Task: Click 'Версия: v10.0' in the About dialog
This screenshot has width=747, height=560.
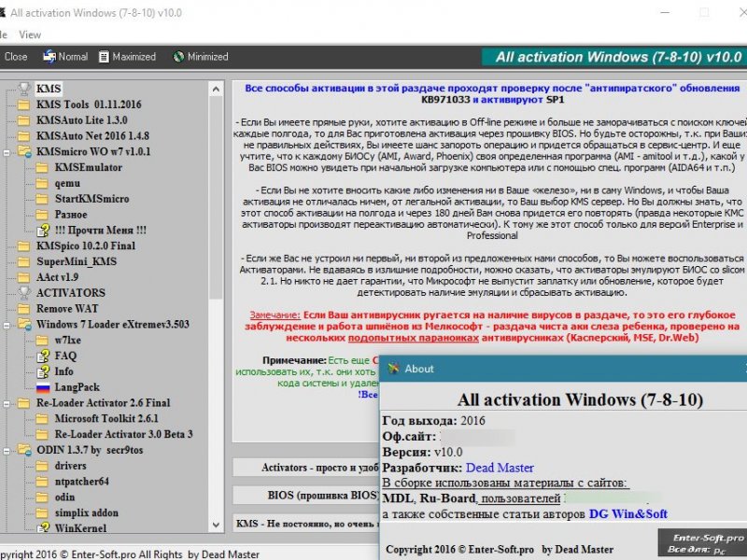Action: [x=422, y=453]
